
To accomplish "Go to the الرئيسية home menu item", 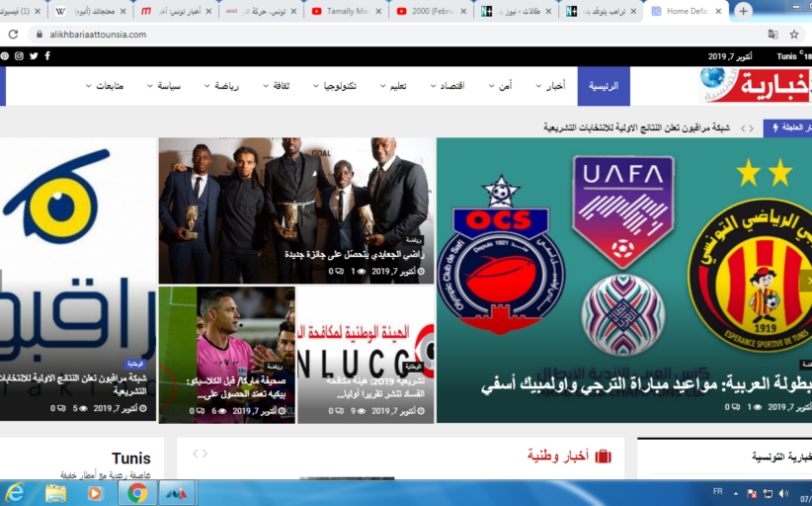I will 604,87.
